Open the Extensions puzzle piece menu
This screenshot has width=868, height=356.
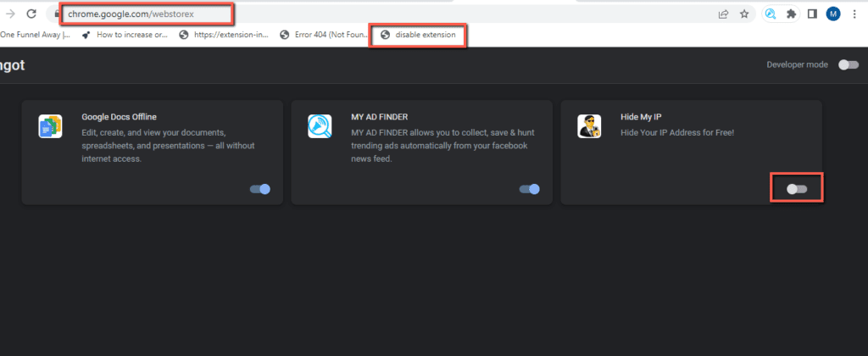click(x=791, y=14)
